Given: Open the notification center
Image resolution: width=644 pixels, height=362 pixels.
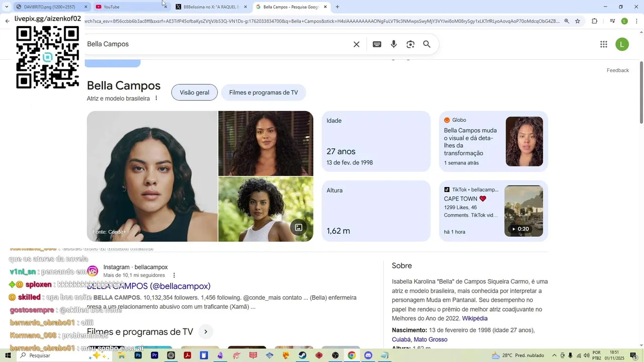Looking at the screenshot, I should coord(633,355).
